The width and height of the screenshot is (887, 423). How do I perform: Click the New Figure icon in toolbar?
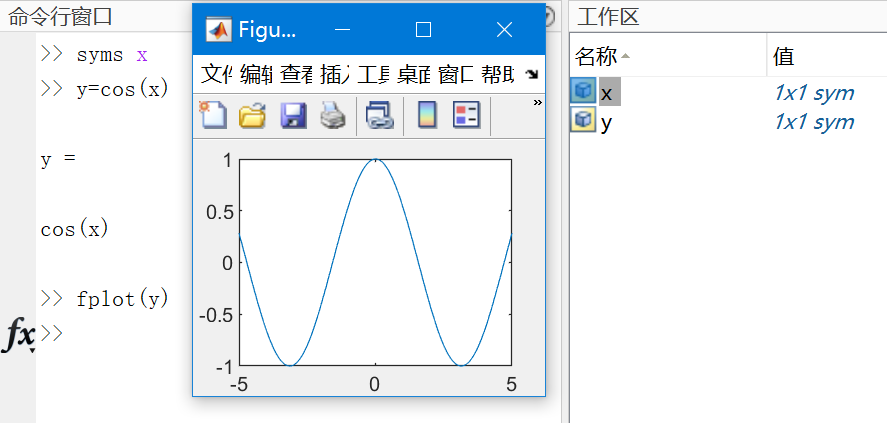pyautogui.click(x=213, y=115)
